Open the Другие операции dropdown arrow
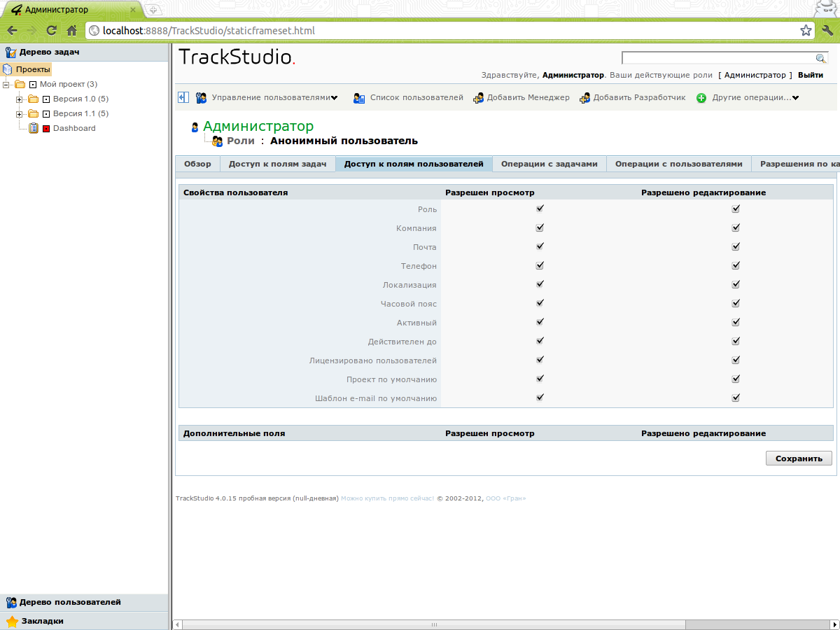The image size is (840, 630). 796,98
